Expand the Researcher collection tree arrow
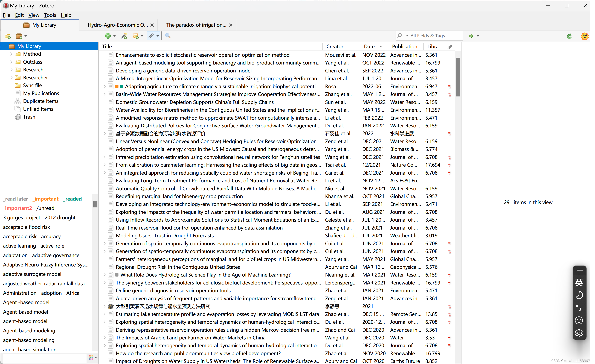Image resolution: width=595 pixels, height=364 pixels. click(x=11, y=78)
